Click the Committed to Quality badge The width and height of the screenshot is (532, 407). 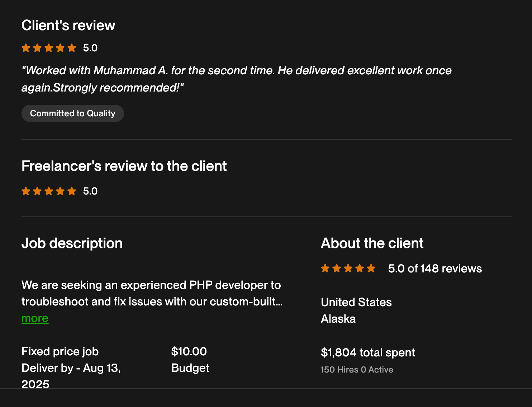[73, 113]
